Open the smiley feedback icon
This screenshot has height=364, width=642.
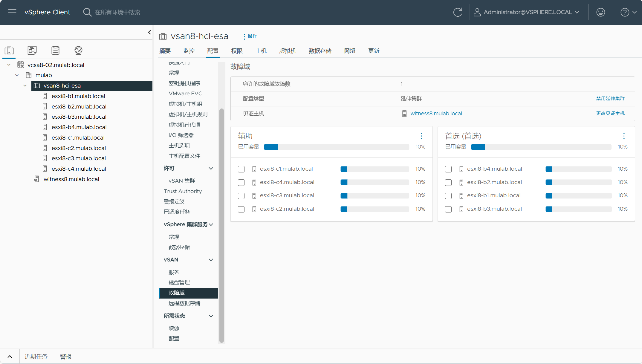tap(600, 12)
